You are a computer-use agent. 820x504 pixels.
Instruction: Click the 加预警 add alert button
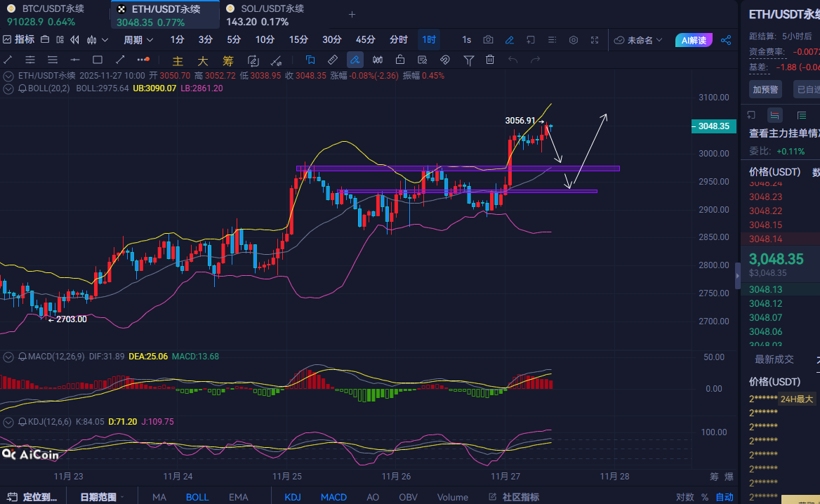(765, 89)
